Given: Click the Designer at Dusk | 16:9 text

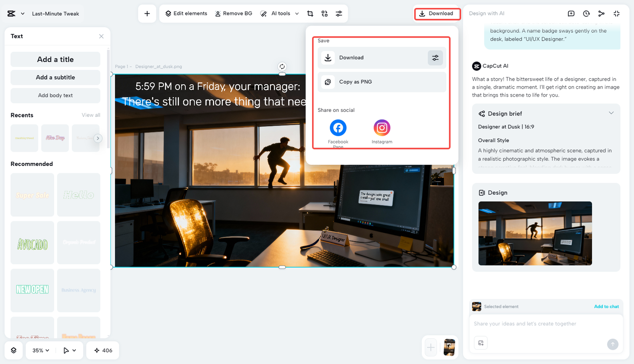Looking at the screenshot, I should tap(506, 127).
